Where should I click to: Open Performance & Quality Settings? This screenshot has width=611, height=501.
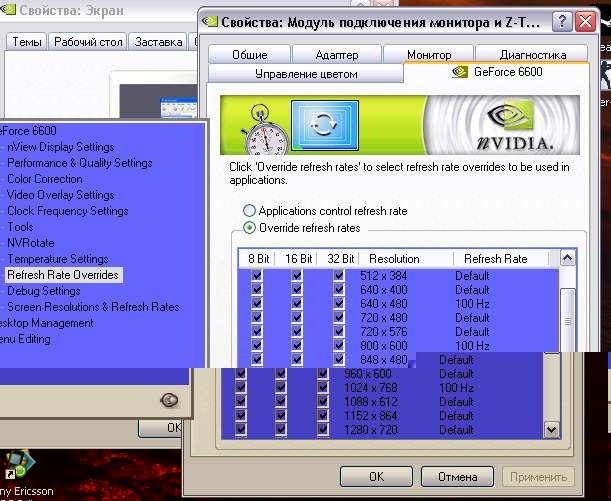click(80, 163)
